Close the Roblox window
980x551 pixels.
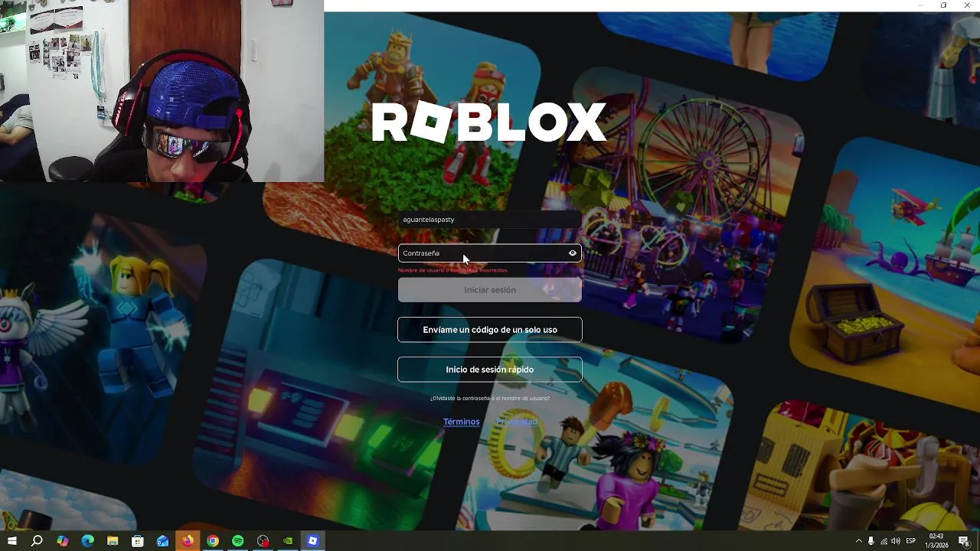point(968,5)
